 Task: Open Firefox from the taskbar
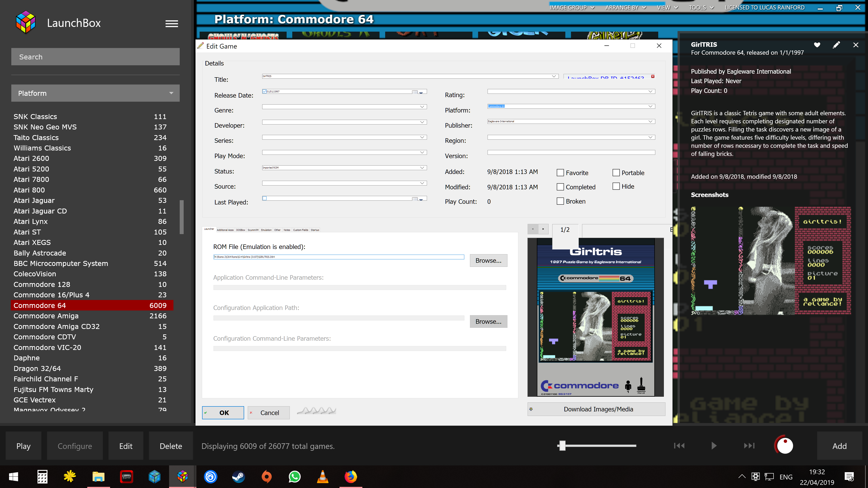[x=350, y=476]
